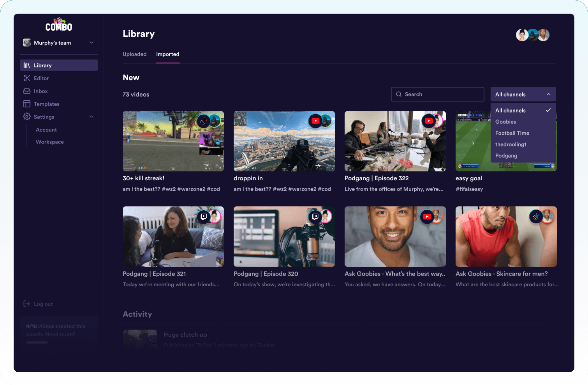This screenshot has height=385, width=588.
Task: Switch to the Imported tab
Action: (x=168, y=54)
